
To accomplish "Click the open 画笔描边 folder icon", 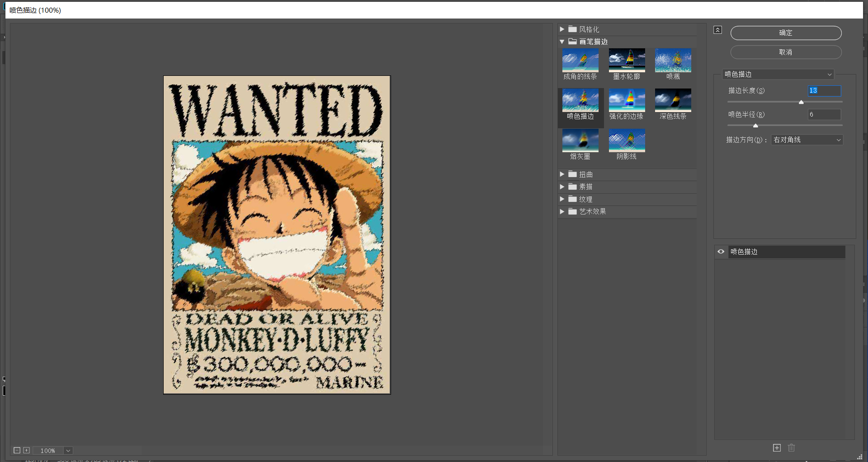I will click(x=572, y=42).
